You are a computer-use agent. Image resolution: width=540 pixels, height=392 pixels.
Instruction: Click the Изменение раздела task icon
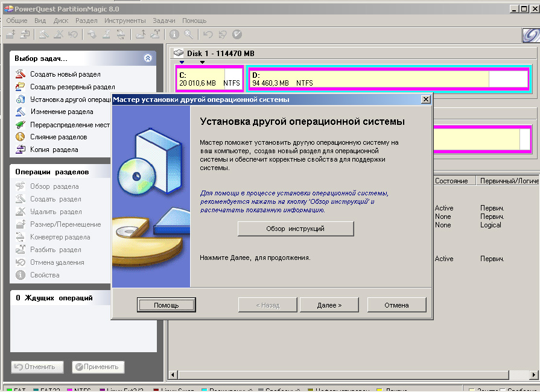21,112
